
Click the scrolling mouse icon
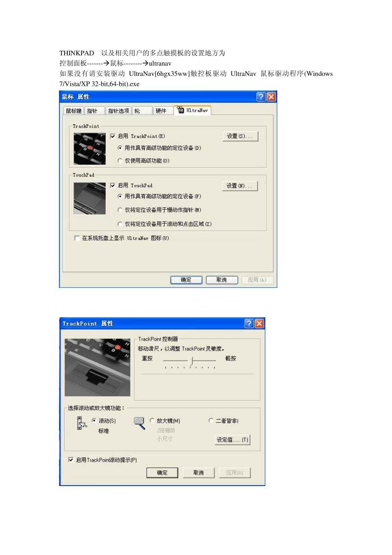click(x=82, y=423)
